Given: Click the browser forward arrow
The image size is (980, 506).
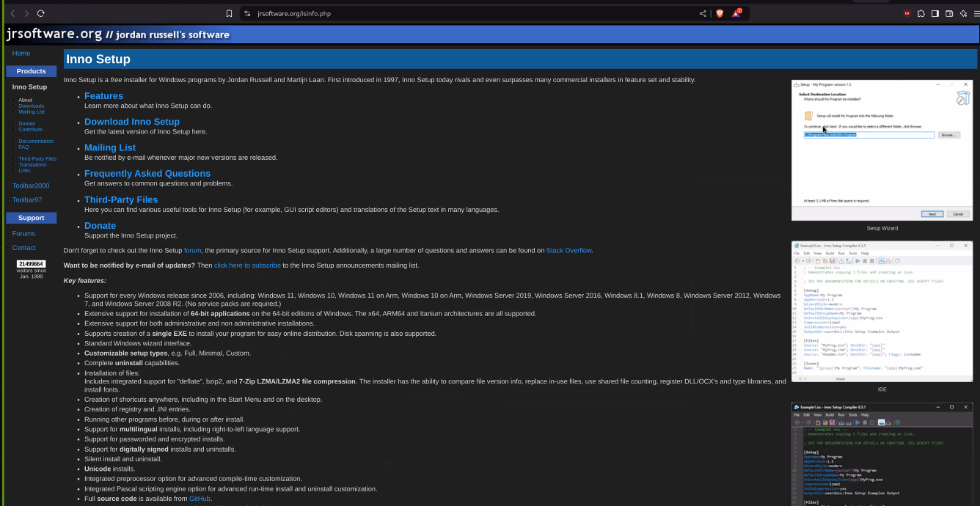Looking at the screenshot, I should [x=26, y=13].
